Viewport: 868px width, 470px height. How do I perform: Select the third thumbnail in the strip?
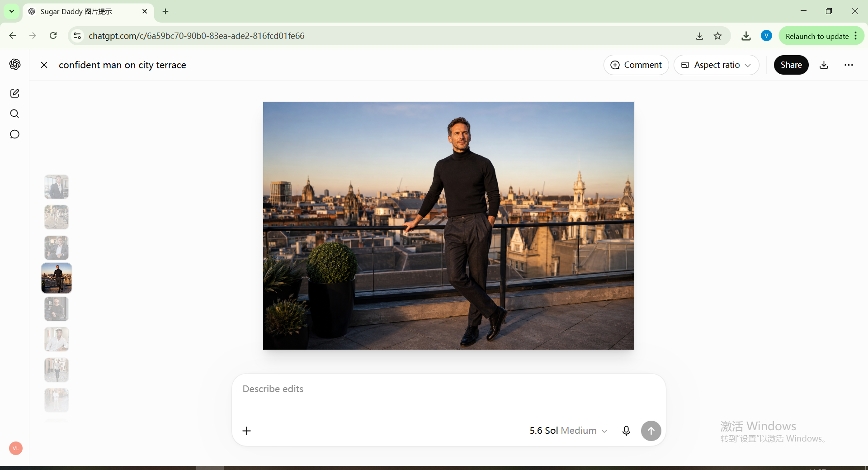(57, 248)
